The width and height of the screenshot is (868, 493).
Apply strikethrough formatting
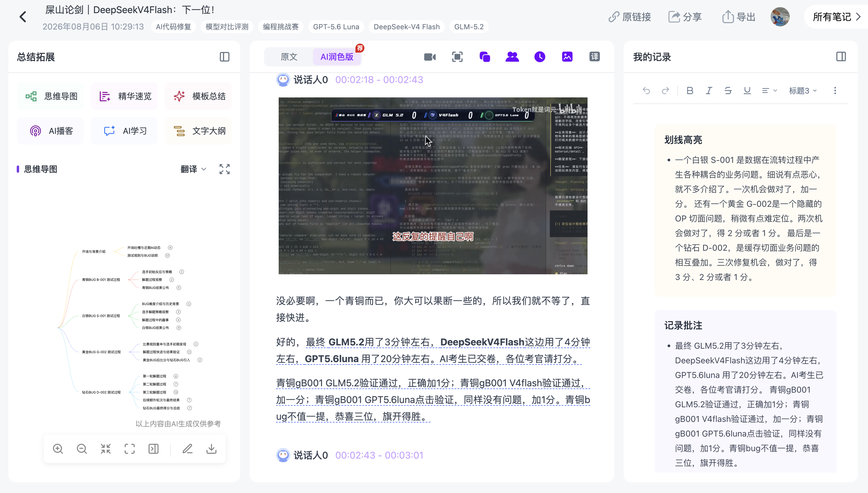tap(728, 91)
